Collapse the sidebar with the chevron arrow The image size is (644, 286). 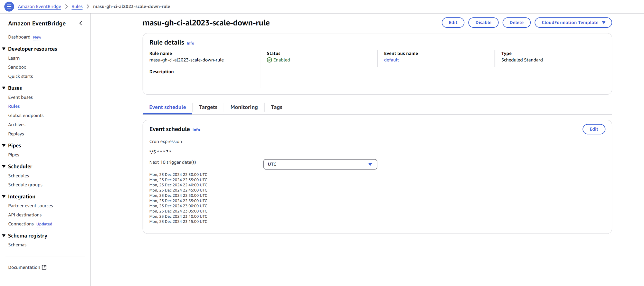[x=80, y=23]
